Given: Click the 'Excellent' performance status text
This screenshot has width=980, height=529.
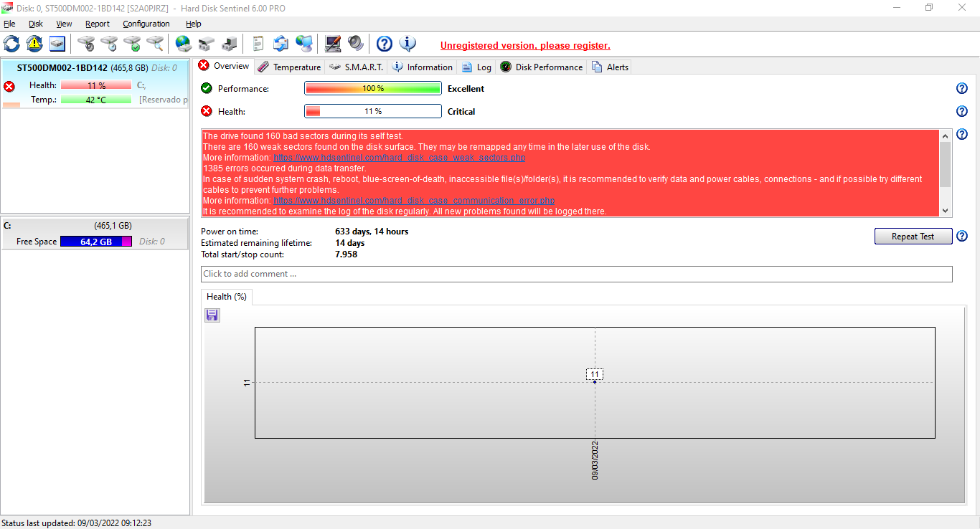Looking at the screenshot, I should coord(466,89).
